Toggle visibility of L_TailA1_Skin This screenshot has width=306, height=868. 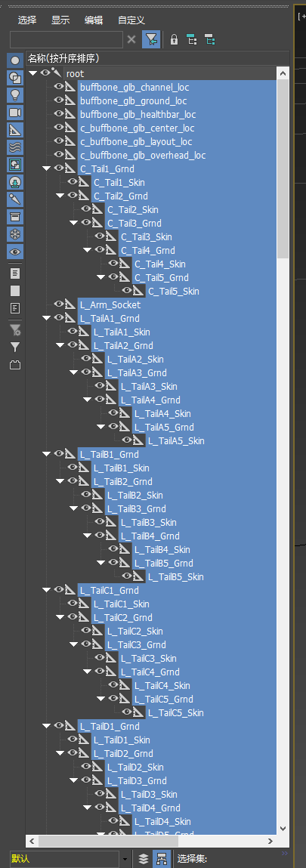point(72,332)
